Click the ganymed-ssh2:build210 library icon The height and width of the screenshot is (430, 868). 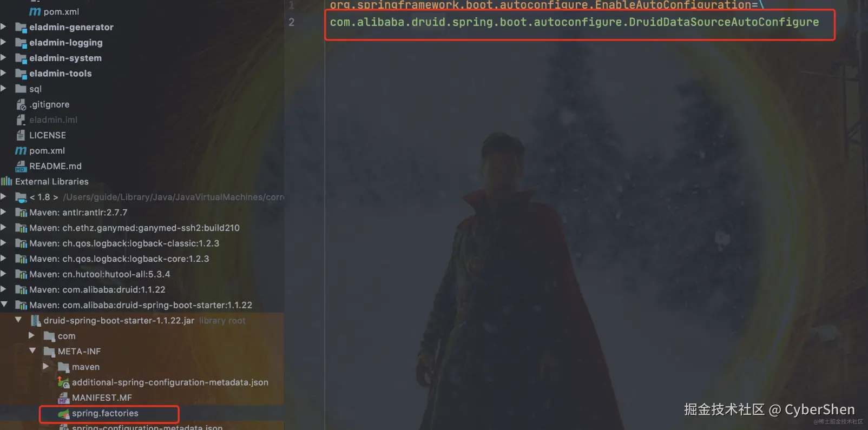[21, 228]
